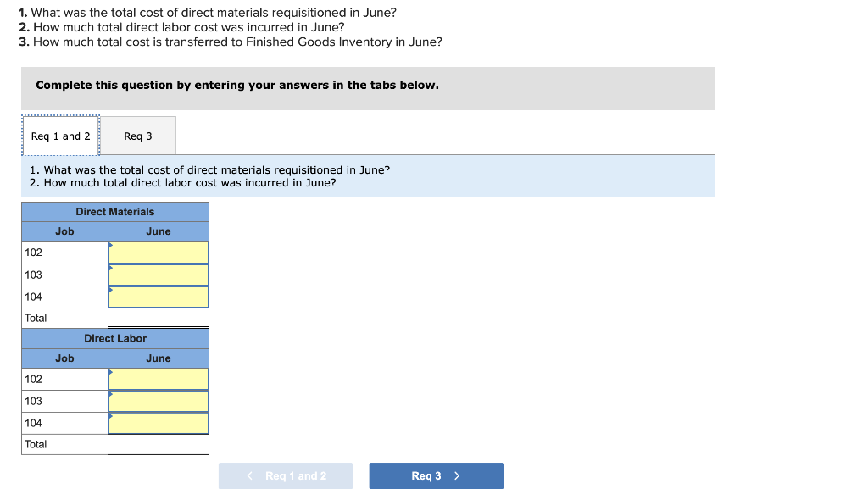Click the marker triangle beside Job 104 direct labor
The height and width of the screenshot is (500, 868).
coord(110,417)
